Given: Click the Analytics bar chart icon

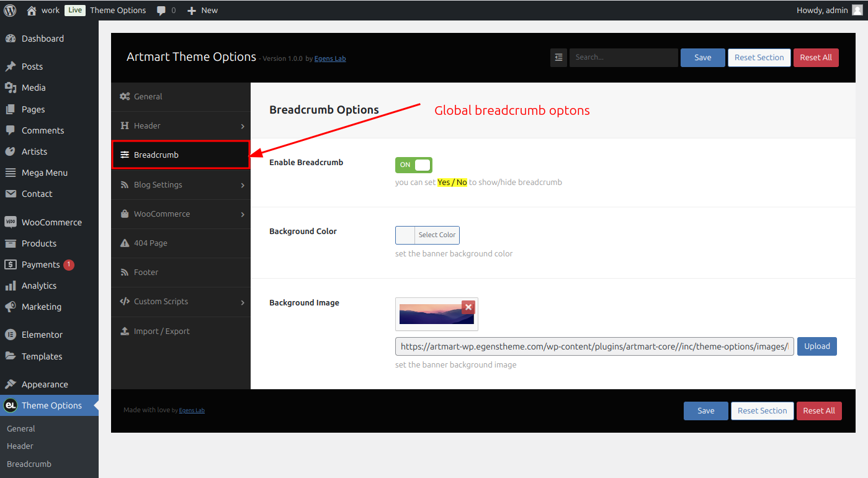Looking at the screenshot, I should [x=11, y=286].
